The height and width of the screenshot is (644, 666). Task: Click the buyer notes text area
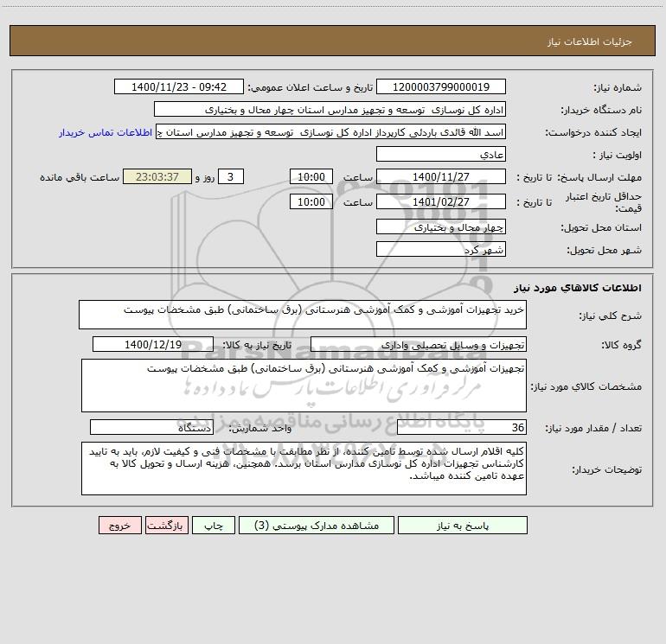[x=304, y=469]
